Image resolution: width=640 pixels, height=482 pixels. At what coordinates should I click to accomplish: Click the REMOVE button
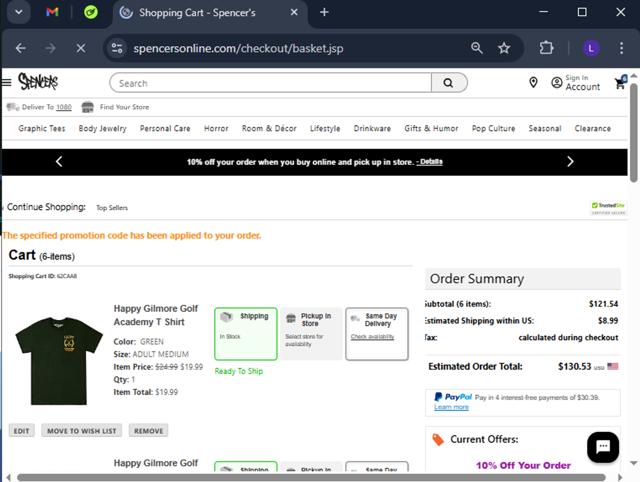click(149, 431)
